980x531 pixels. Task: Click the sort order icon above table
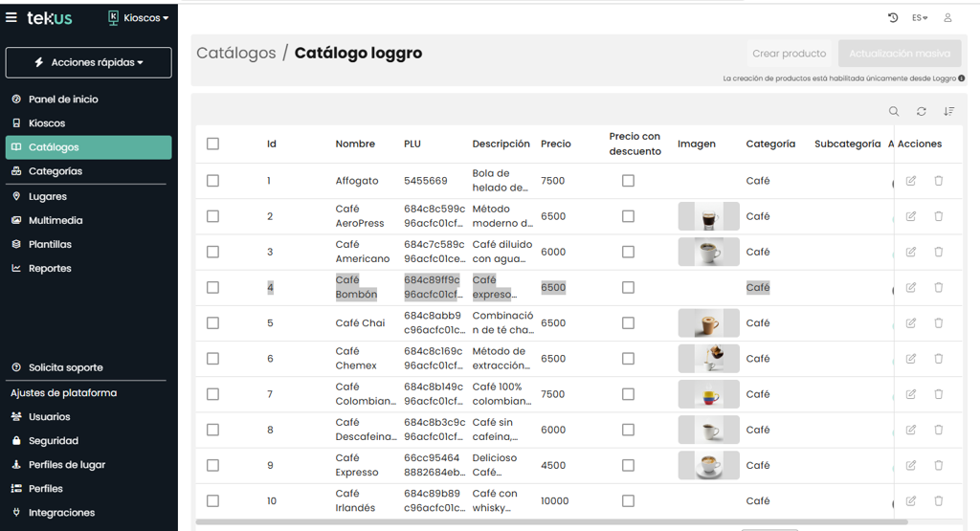click(x=948, y=112)
